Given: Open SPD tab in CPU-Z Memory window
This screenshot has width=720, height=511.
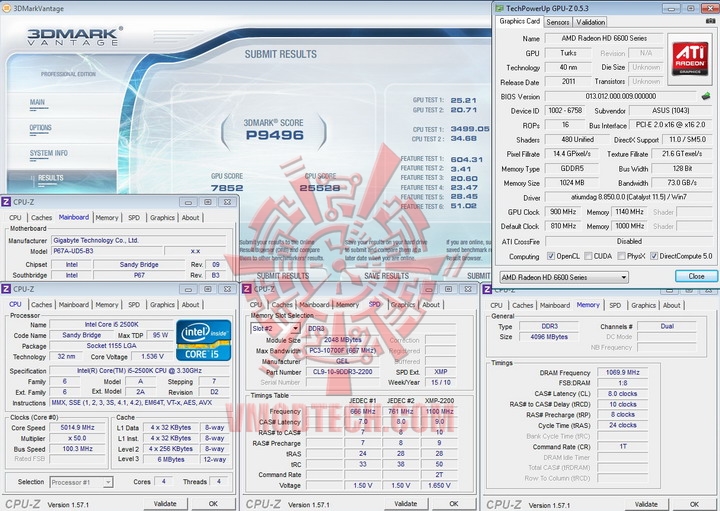Looking at the screenshot, I should [615, 305].
